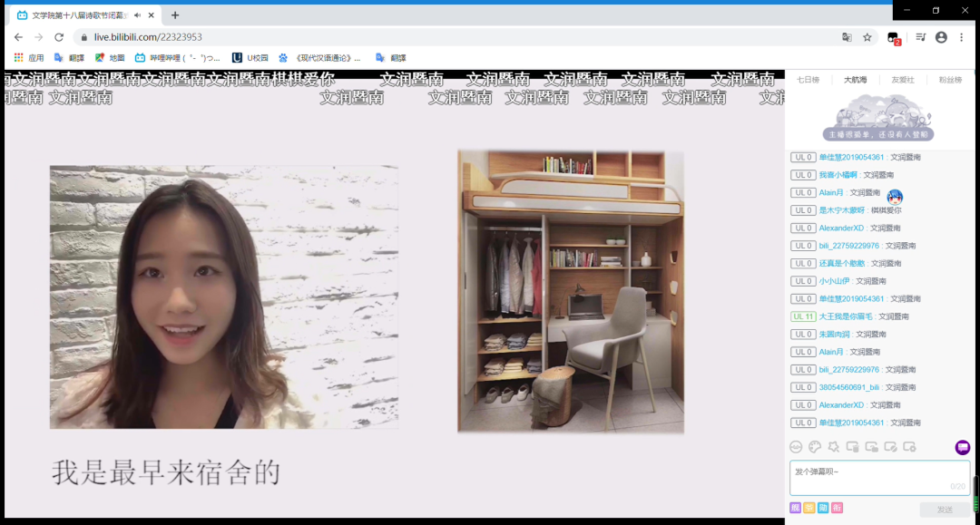Image resolution: width=980 pixels, height=525 pixels.
Task: Open the danmaku color palette icon
Action: tap(815, 446)
